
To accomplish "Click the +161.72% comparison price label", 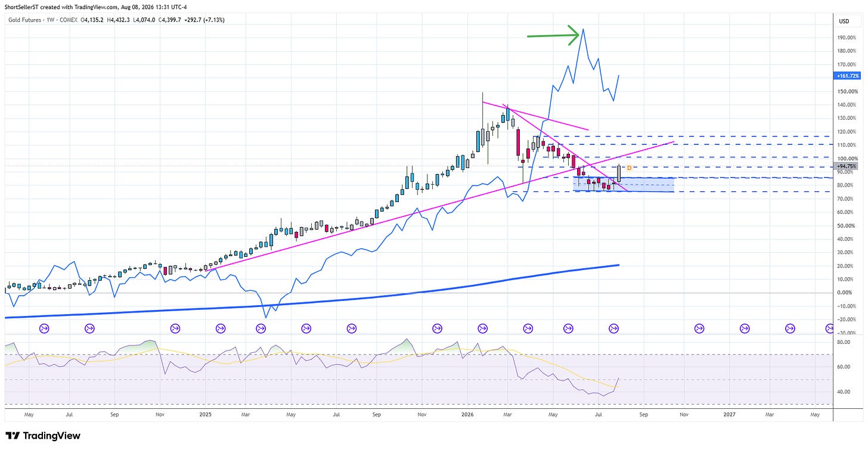I will point(847,76).
